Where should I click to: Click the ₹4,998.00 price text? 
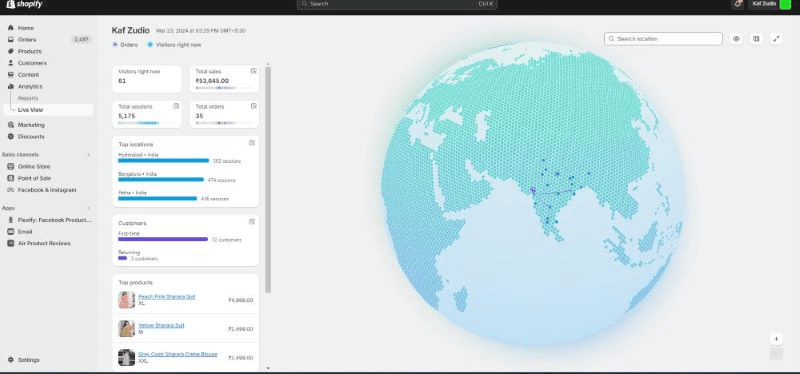(240, 301)
